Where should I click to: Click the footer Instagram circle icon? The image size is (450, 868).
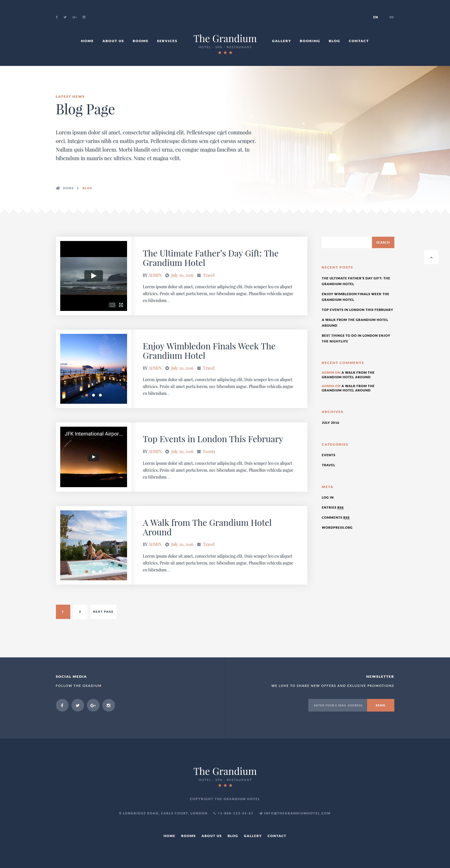[x=109, y=705]
